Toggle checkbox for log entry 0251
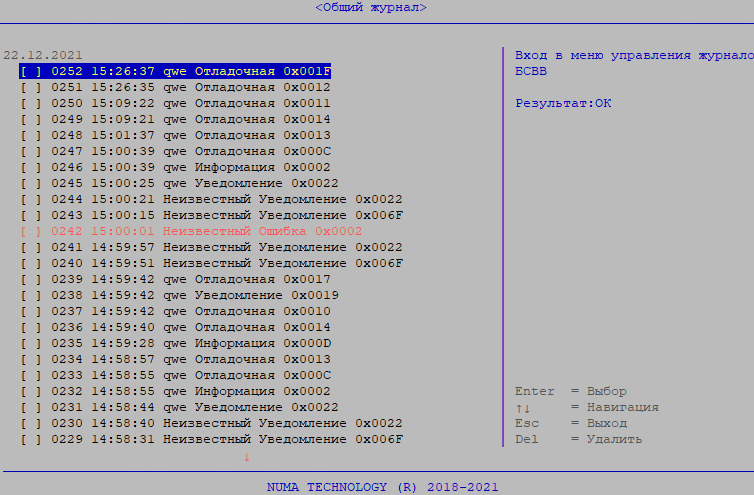Screen dimensions: 754x495 point(30,88)
